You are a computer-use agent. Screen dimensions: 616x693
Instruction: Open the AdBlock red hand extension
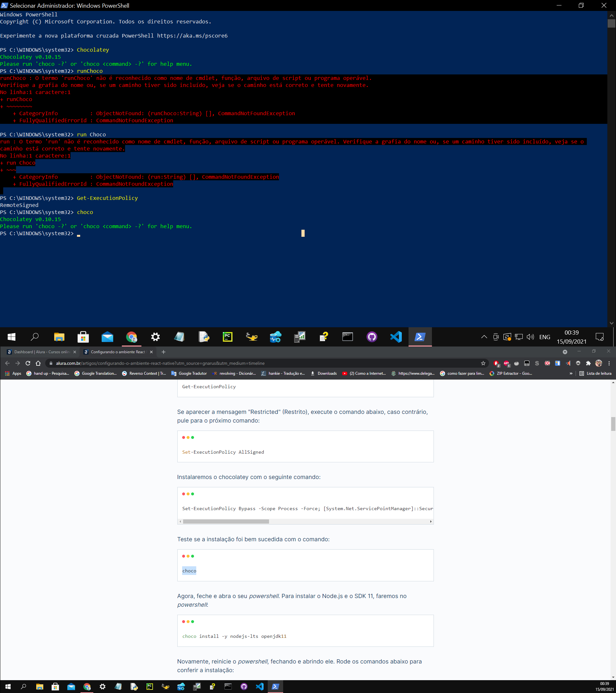click(496, 363)
